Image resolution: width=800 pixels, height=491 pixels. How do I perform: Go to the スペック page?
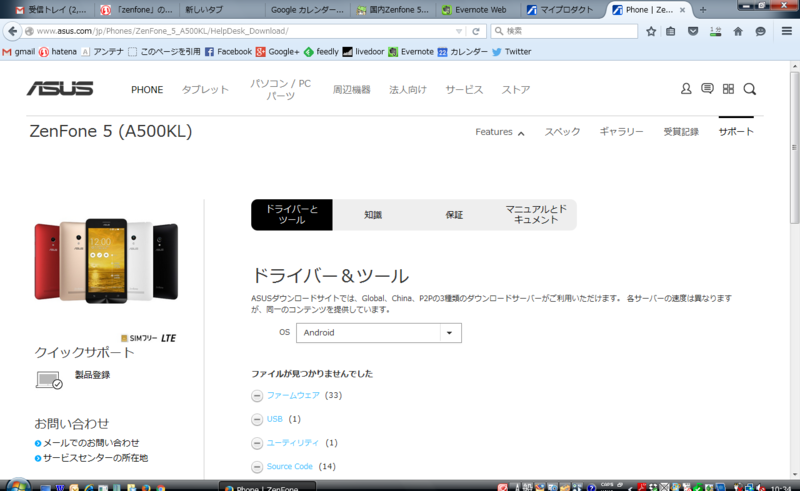coord(562,132)
